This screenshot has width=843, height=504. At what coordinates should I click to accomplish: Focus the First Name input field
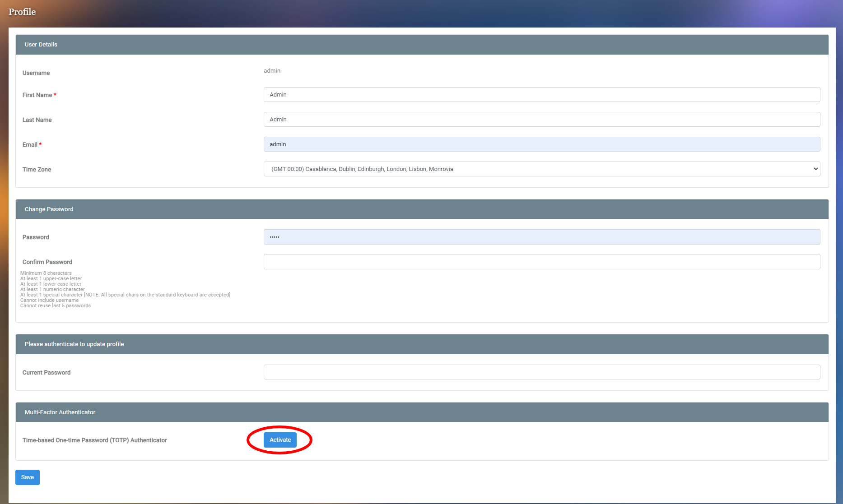(542, 95)
